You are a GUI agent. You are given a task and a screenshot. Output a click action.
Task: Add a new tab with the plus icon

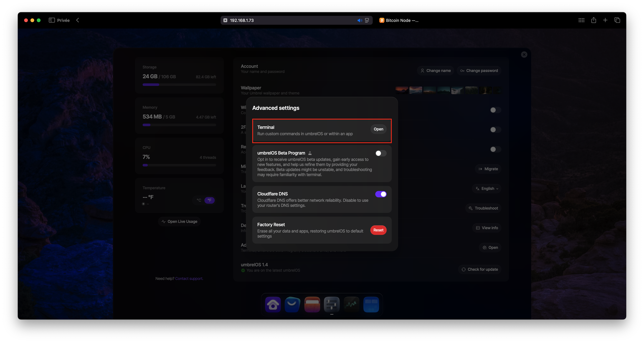pyautogui.click(x=605, y=20)
